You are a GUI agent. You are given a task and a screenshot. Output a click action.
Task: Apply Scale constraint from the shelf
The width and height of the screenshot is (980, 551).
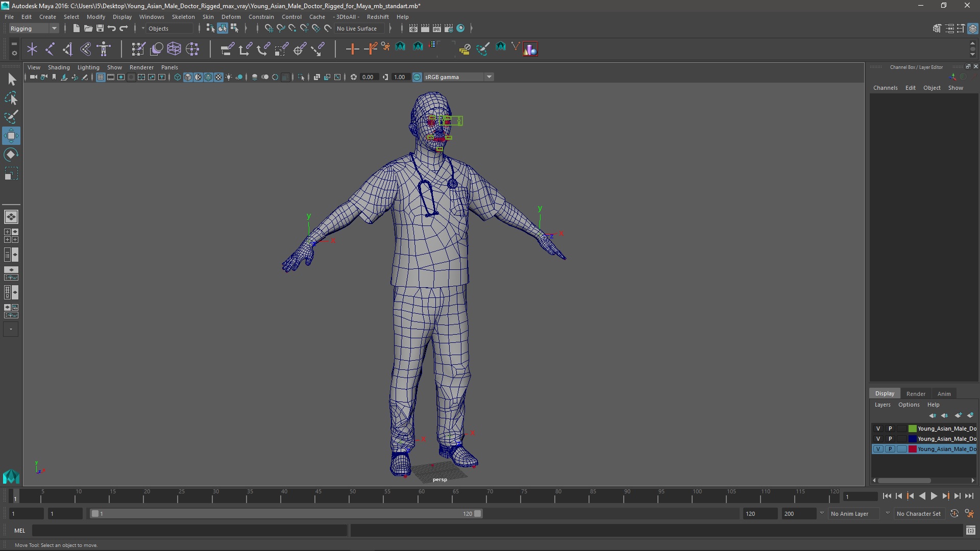click(x=281, y=49)
